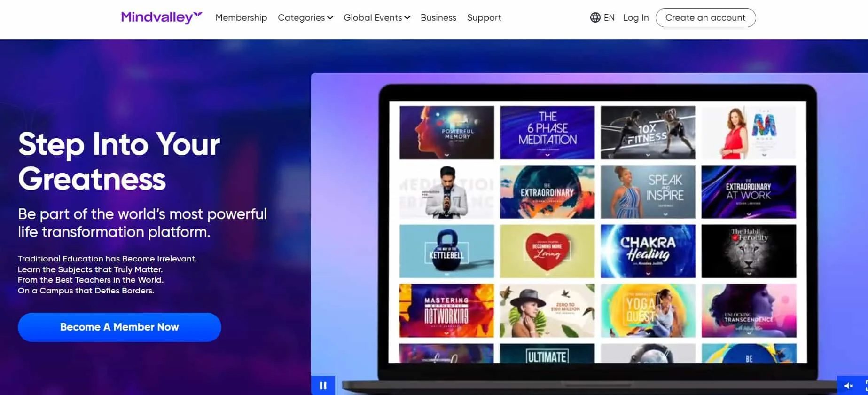Click the Mindvalley logo
This screenshot has width=868, height=395.
pyautogui.click(x=162, y=17)
